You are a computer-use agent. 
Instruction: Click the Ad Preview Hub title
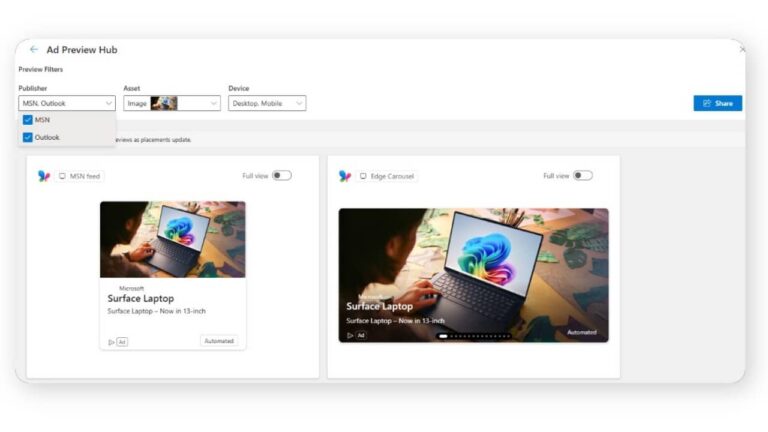click(x=82, y=50)
